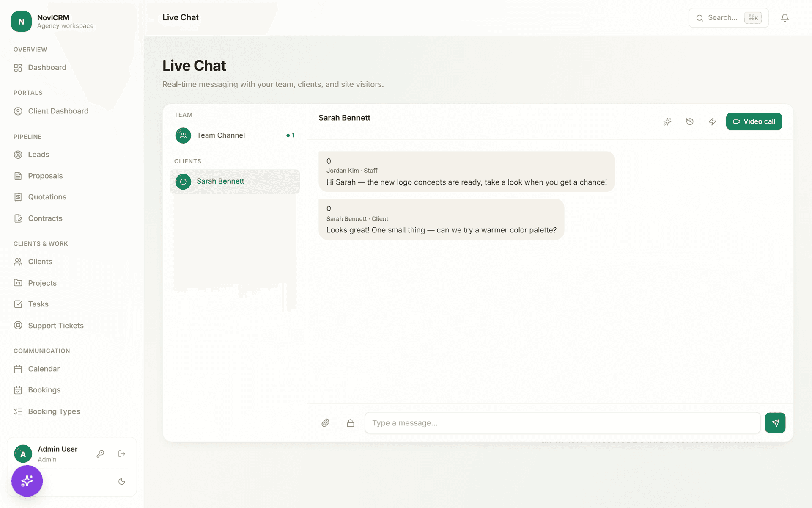Click the lightning quick replies icon

tap(712, 122)
